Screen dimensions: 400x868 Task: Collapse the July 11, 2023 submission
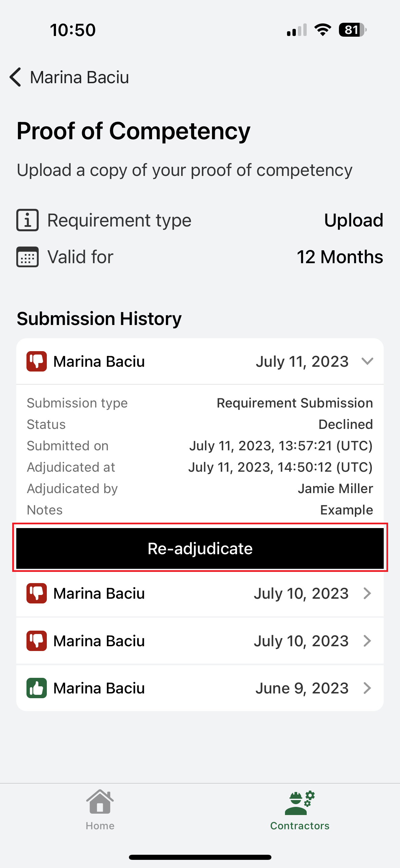367,361
